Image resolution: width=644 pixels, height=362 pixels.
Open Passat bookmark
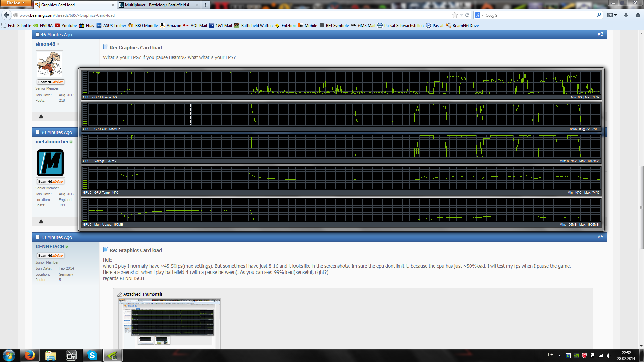(435, 25)
